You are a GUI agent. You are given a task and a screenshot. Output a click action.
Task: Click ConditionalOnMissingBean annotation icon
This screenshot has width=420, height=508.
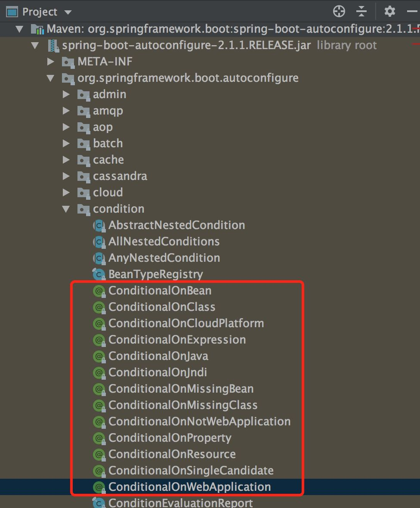[99, 389]
